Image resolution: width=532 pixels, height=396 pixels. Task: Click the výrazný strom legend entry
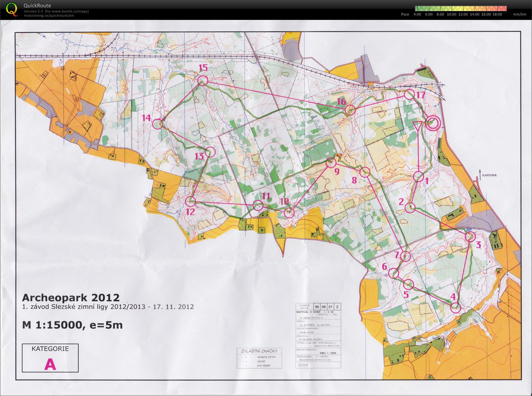[266, 357]
